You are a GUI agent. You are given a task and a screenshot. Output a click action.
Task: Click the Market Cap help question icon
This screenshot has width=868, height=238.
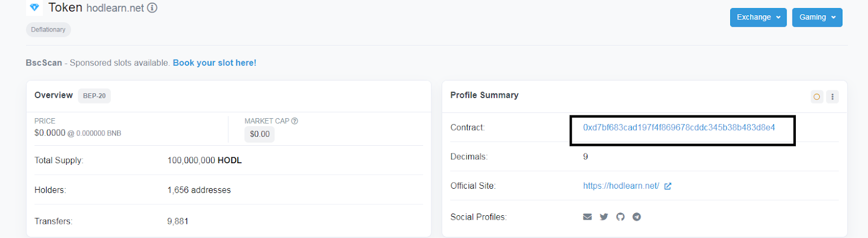pyautogui.click(x=295, y=121)
